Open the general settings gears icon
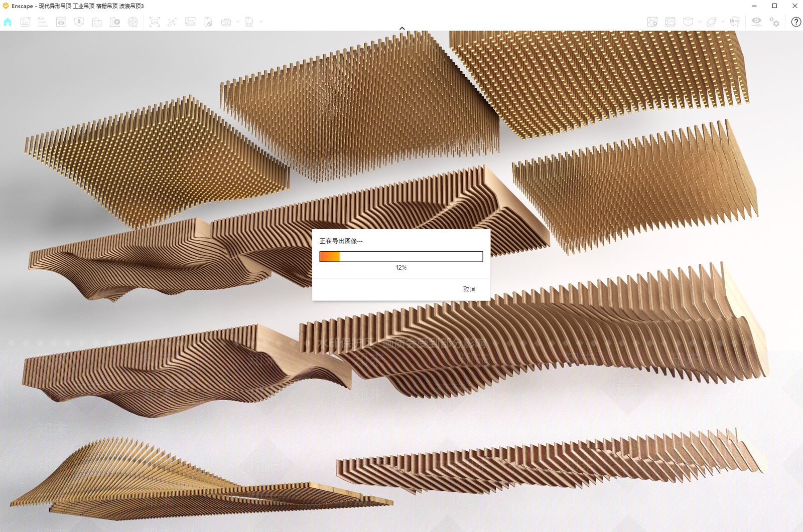This screenshot has height=532, width=803. click(x=774, y=22)
